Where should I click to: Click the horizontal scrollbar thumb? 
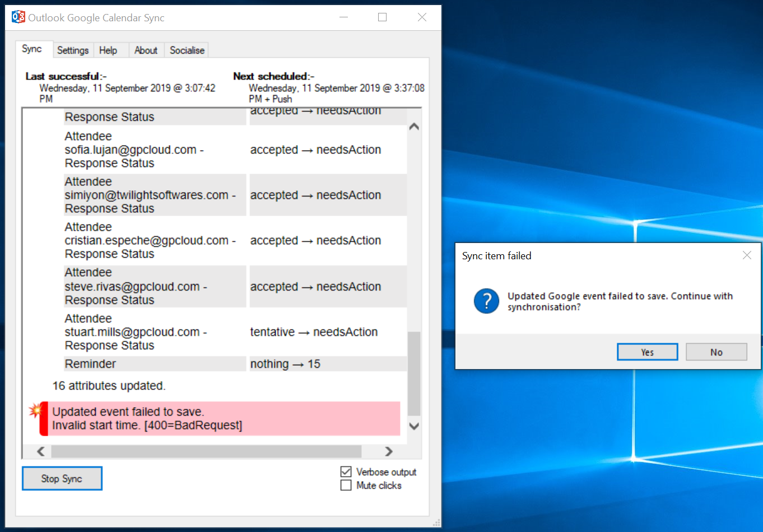point(206,451)
